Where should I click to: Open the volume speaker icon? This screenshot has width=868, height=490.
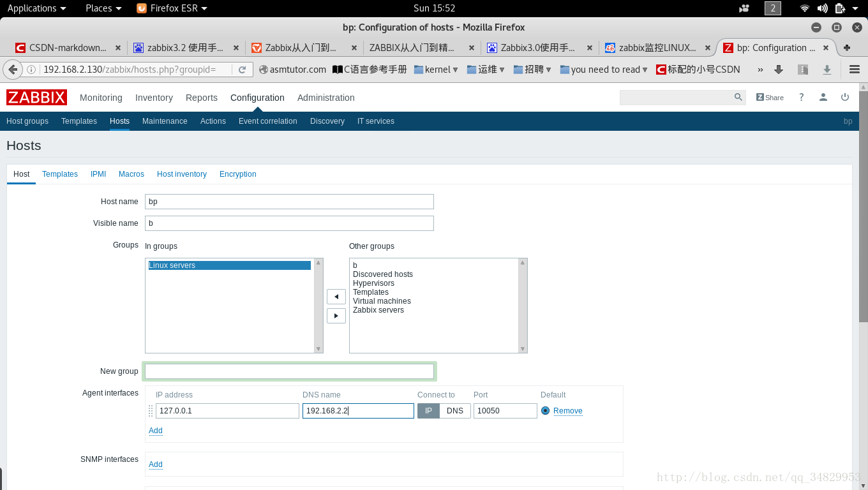tap(822, 8)
